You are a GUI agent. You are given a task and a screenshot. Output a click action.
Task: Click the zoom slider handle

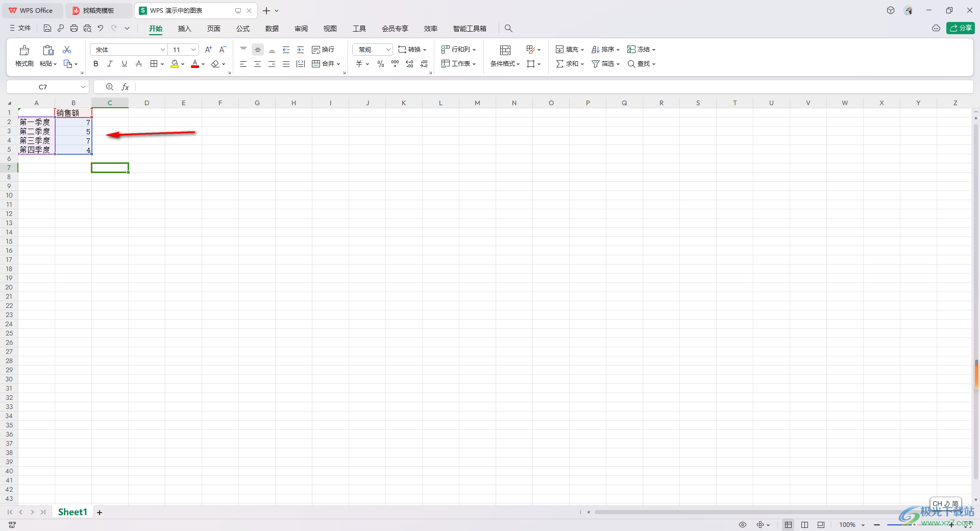click(x=915, y=525)
